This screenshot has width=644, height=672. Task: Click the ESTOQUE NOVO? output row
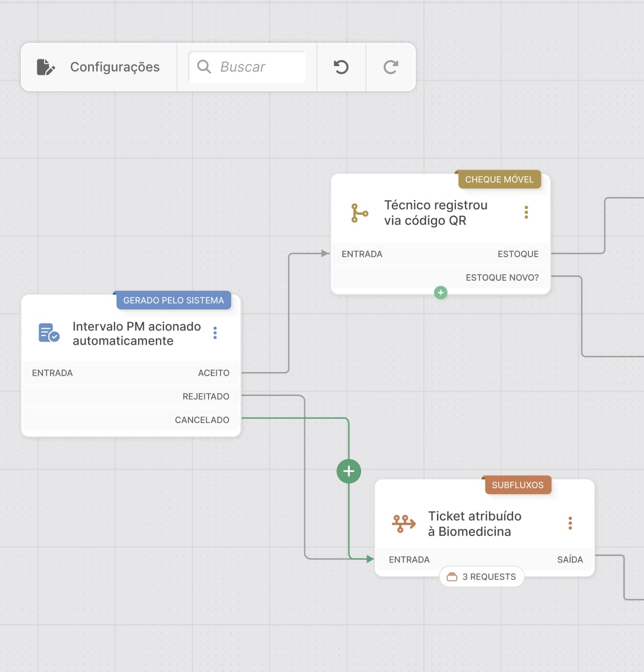pos(441,278)
